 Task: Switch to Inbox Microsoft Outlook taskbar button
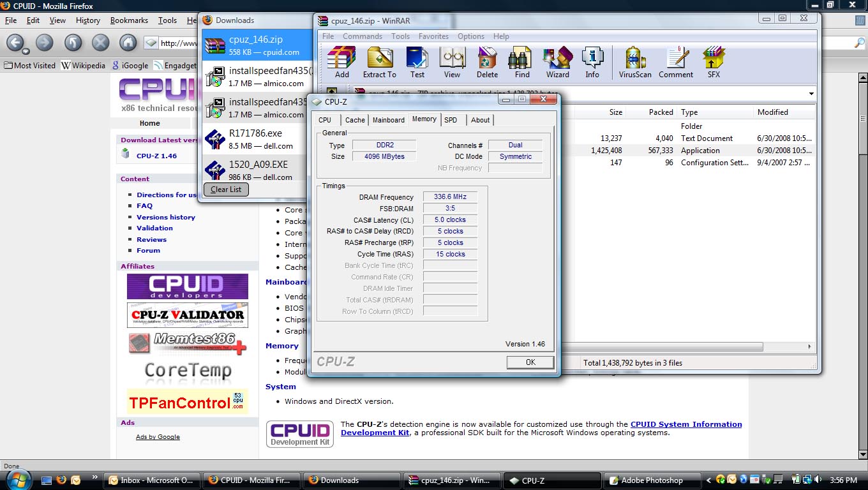click(x=153, y=480)
